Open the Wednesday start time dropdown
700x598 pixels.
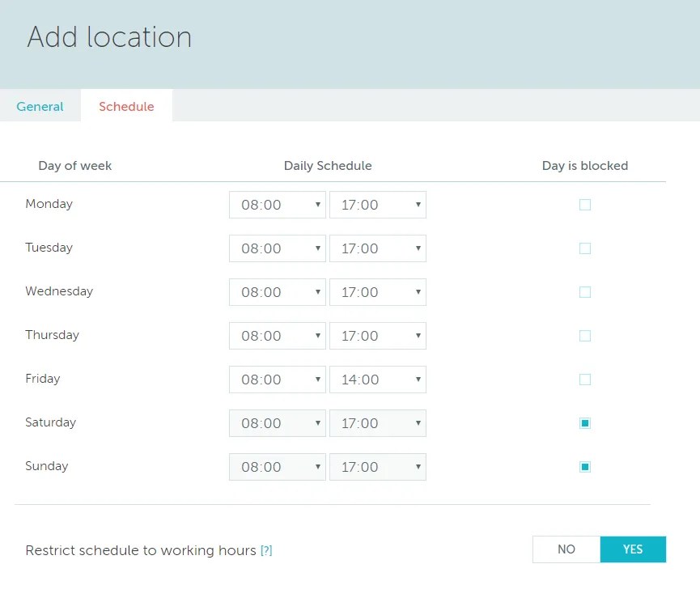pyautogui.click(x=277, y=292)
